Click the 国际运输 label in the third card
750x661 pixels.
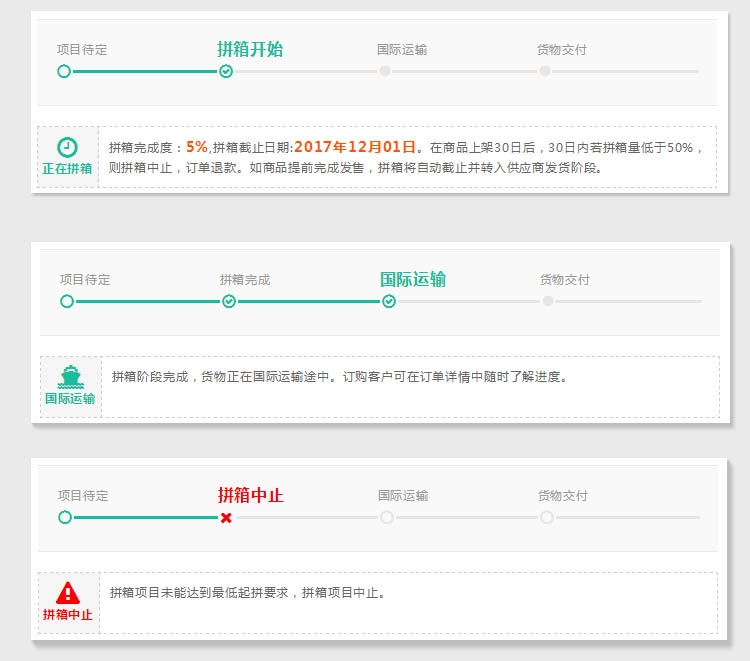pos(403,496)
